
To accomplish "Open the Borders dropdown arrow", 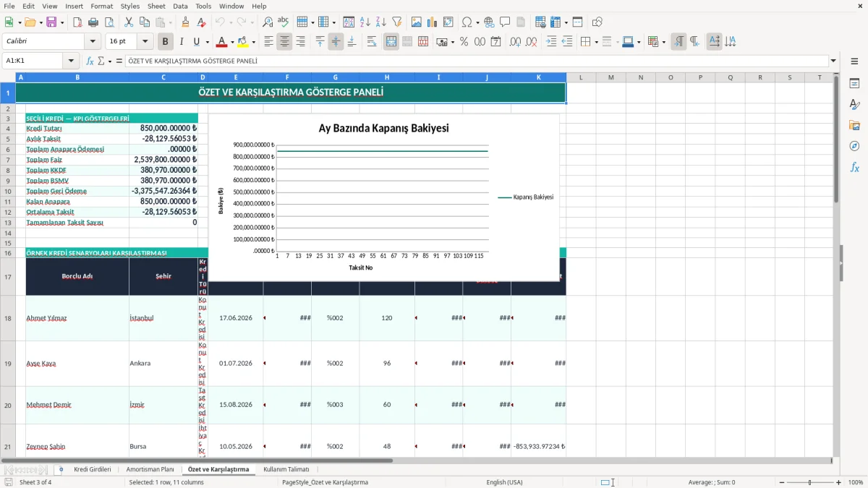I will pos(595,42).
